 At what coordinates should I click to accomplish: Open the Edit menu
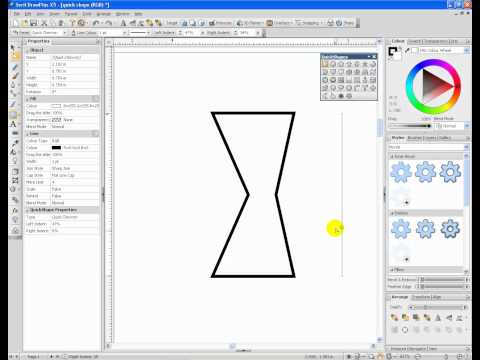coord(28,14)
